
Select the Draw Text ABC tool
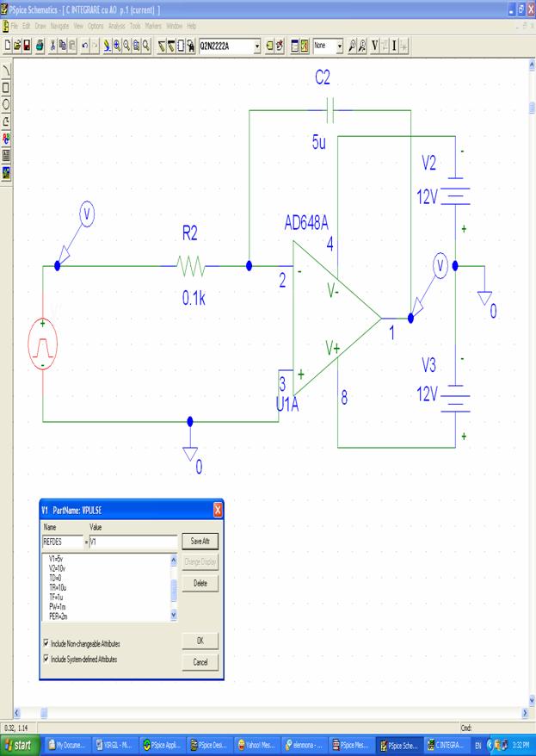click(7, 138)
